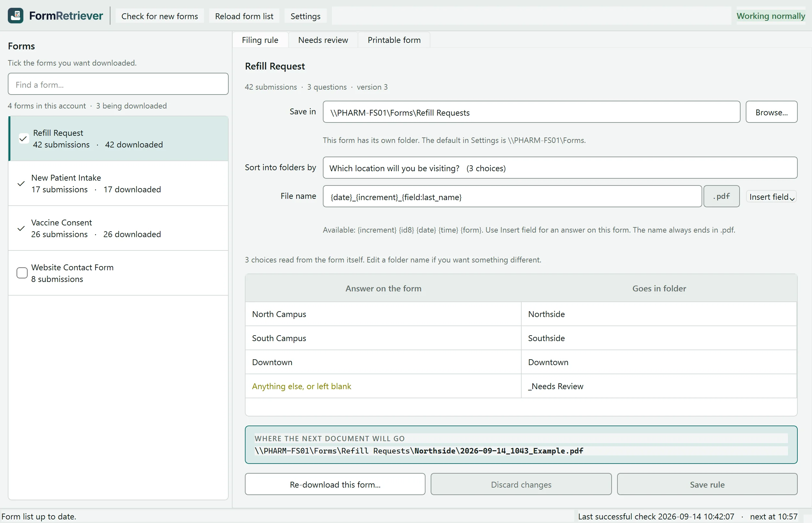Open the Printable form tab
The height and width of the screenshot is (523, 812).
click(x=394, y=40)
